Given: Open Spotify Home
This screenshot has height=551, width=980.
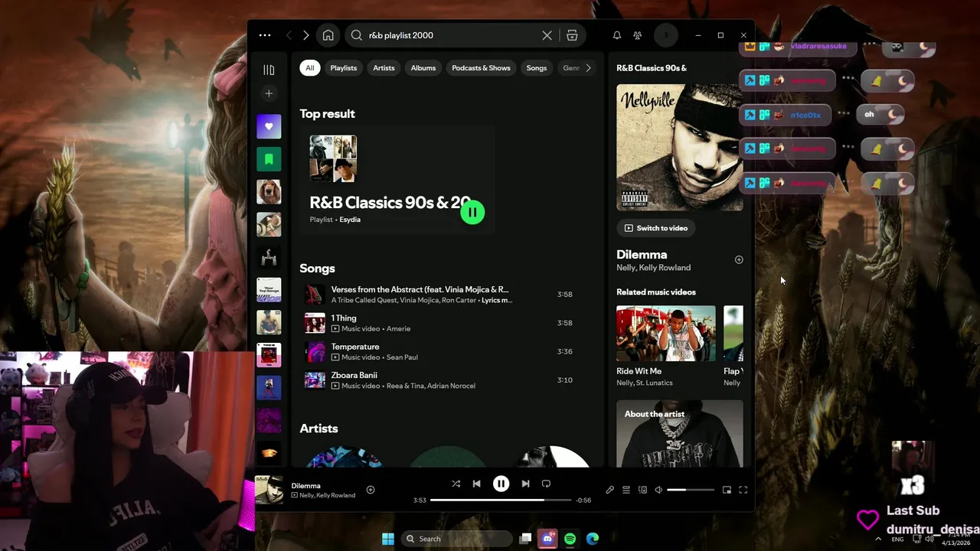Looking at the screenshot, I should coord(328,35).
